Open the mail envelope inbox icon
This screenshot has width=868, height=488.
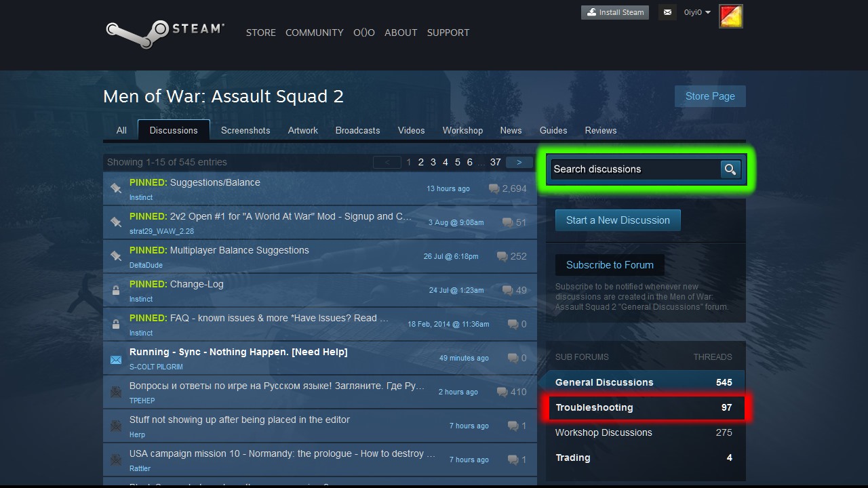click(x=667, y=12)
